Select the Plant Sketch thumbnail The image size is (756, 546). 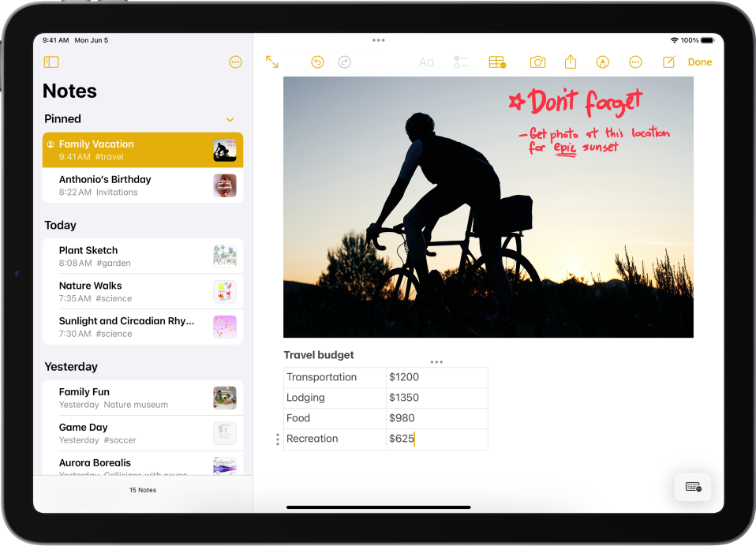pyautogui.click(x=225, y=256)
